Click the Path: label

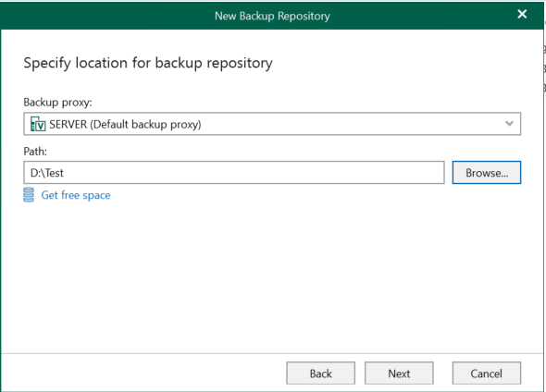35,152
